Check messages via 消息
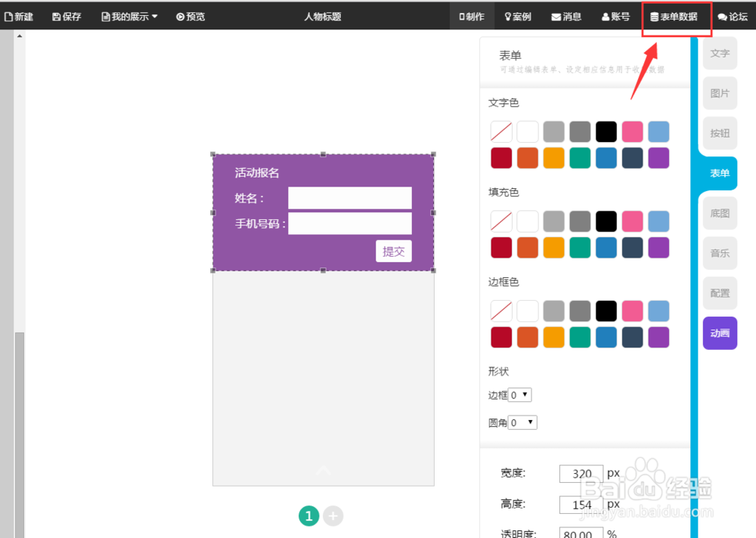This screenshot has height=538, width=756. [566, 16]
